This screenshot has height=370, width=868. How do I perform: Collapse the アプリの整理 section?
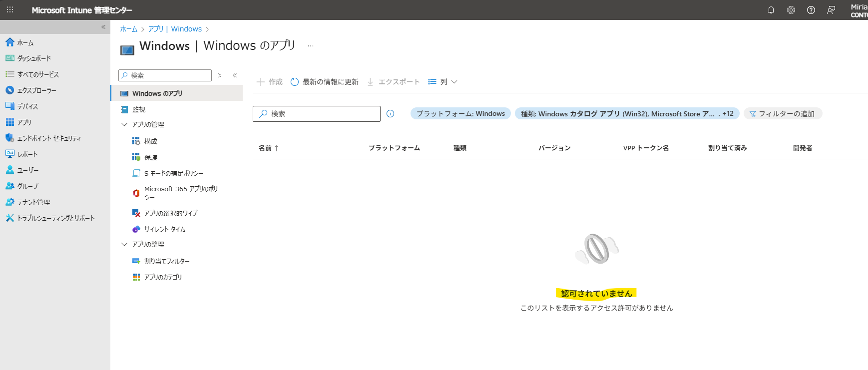click(124, 244)
